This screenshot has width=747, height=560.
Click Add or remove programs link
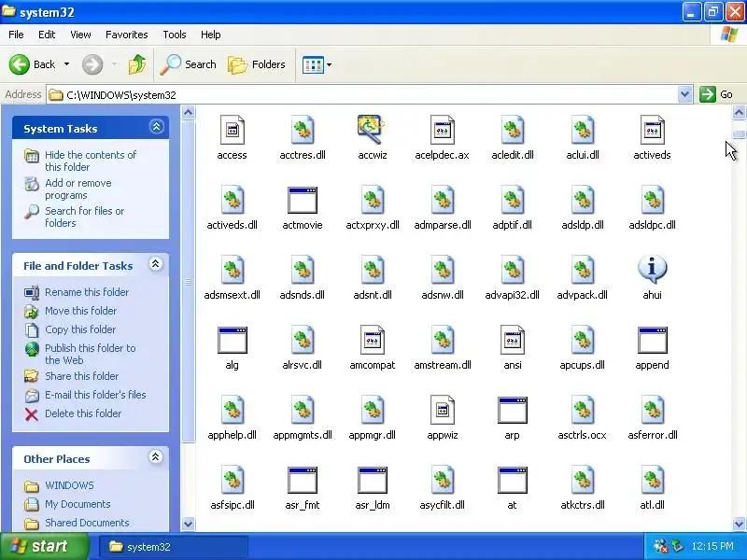pos(78,189)
